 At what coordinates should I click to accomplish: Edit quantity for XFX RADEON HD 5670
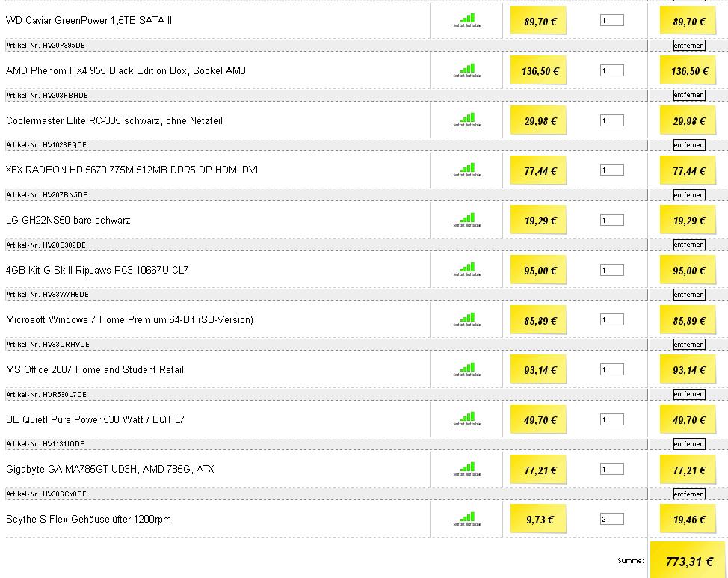coord(612,170)
